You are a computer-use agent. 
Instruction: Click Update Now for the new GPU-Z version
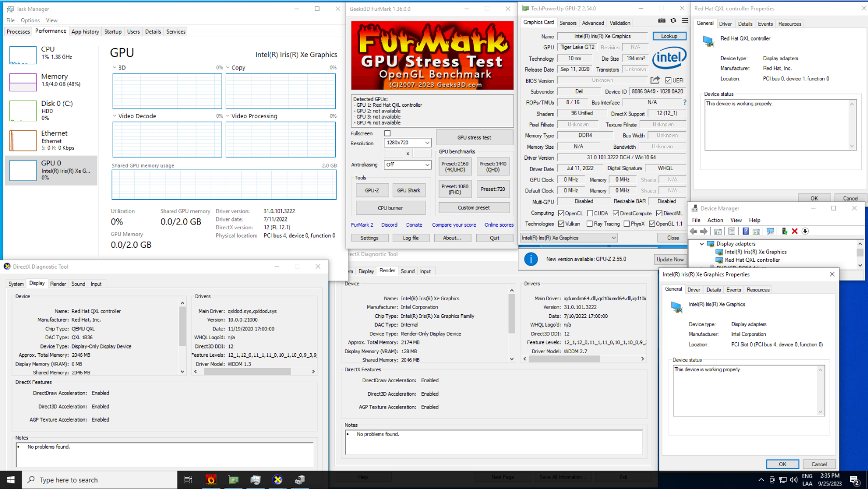[x=670, y=259]
